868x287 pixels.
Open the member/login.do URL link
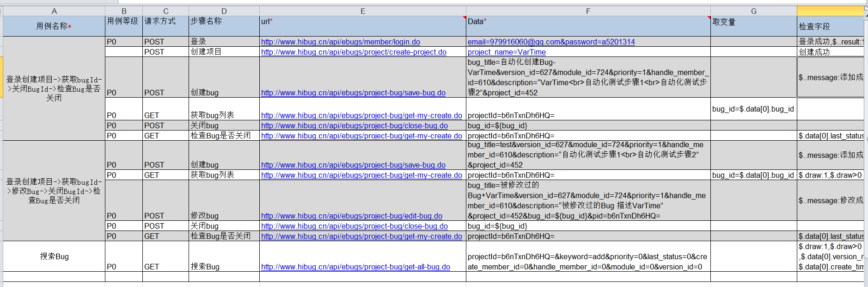click(x=340, y=42)
